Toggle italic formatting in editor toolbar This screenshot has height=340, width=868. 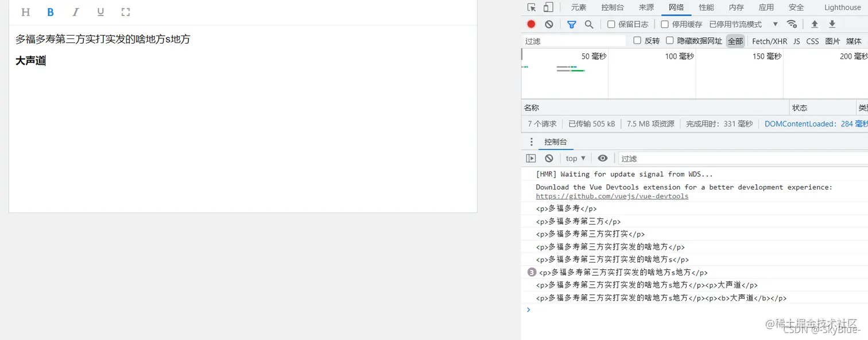click(75, 12)
